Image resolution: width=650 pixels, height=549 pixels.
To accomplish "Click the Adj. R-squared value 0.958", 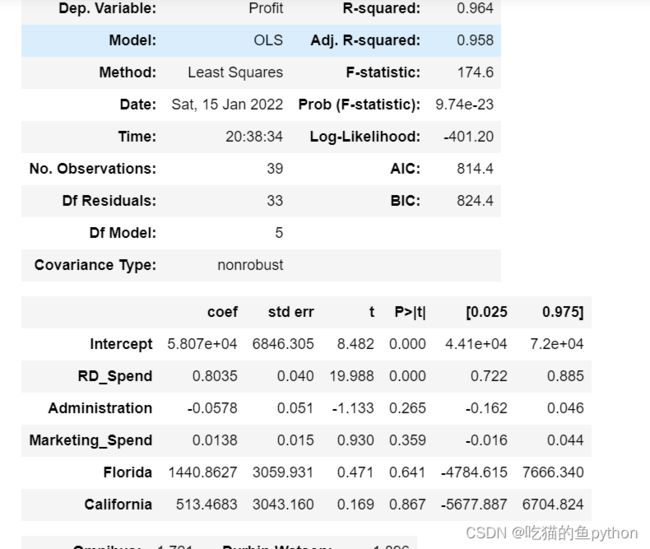I will coord(475,40).
